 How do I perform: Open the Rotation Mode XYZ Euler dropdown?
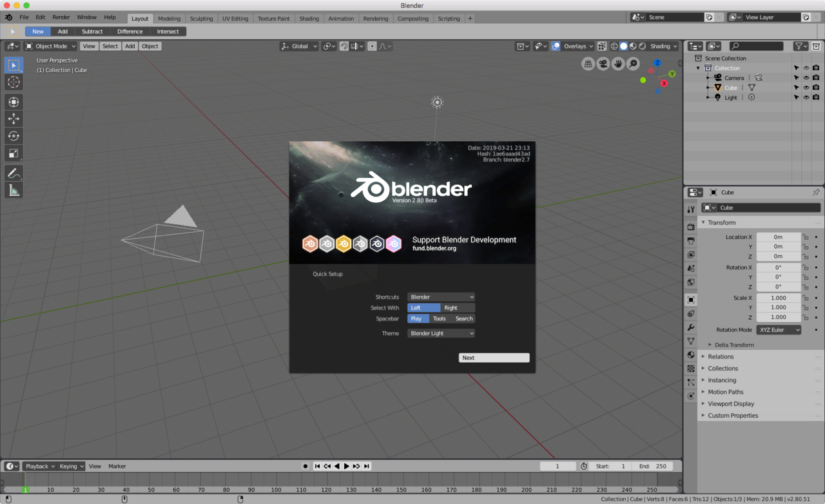tap(779, 330)
